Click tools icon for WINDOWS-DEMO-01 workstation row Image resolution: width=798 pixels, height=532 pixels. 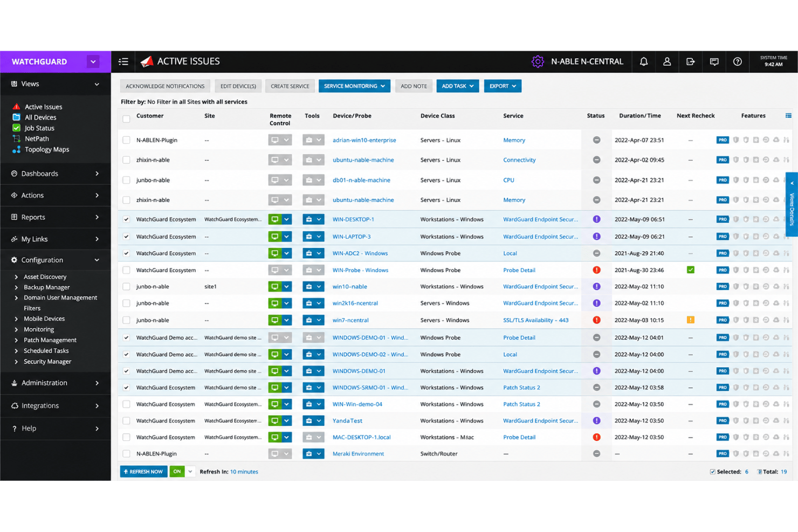[x=308, y=371]
